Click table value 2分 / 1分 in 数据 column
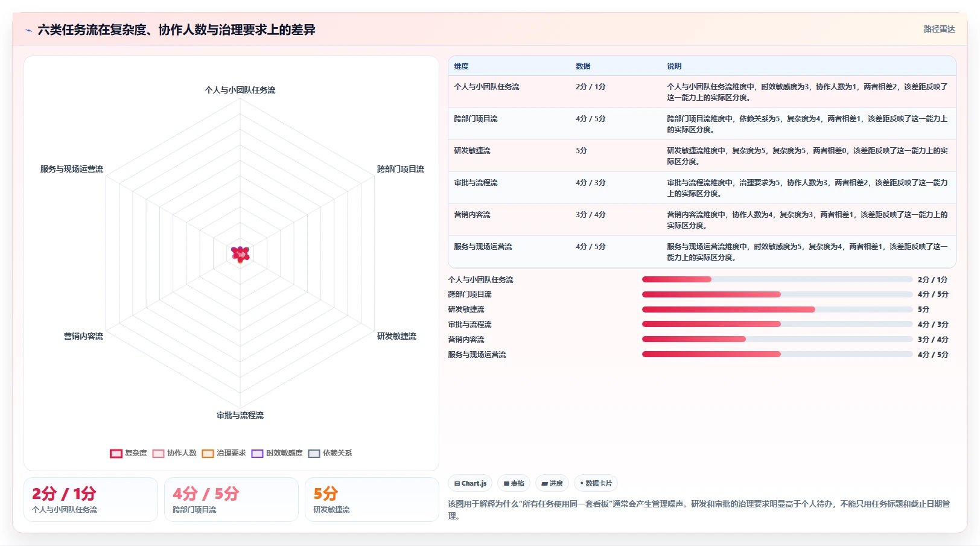This screenshot has height=546, width=980. (x=591, y=87)
